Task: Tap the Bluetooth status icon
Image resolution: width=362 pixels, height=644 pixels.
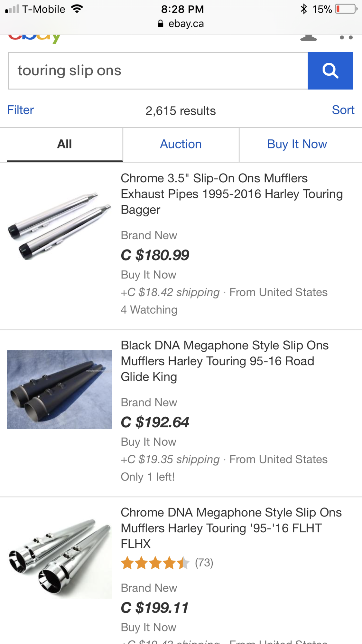Action: (303, 9)
